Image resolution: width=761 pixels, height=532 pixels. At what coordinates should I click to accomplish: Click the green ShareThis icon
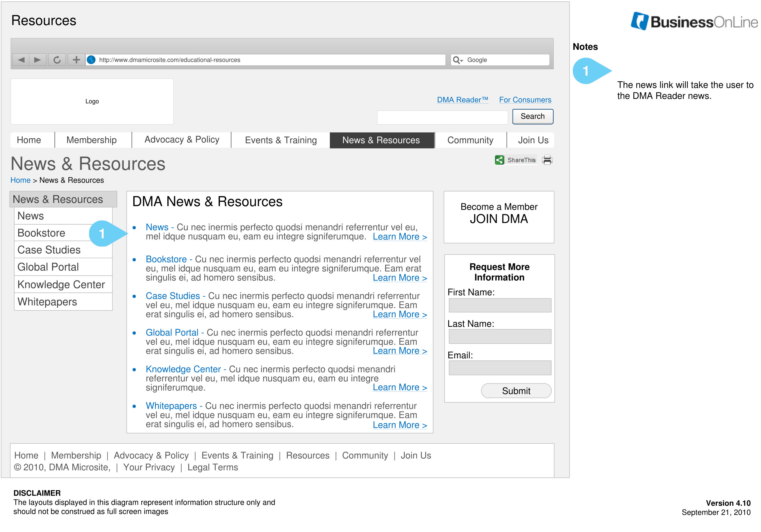click(499, 160)
